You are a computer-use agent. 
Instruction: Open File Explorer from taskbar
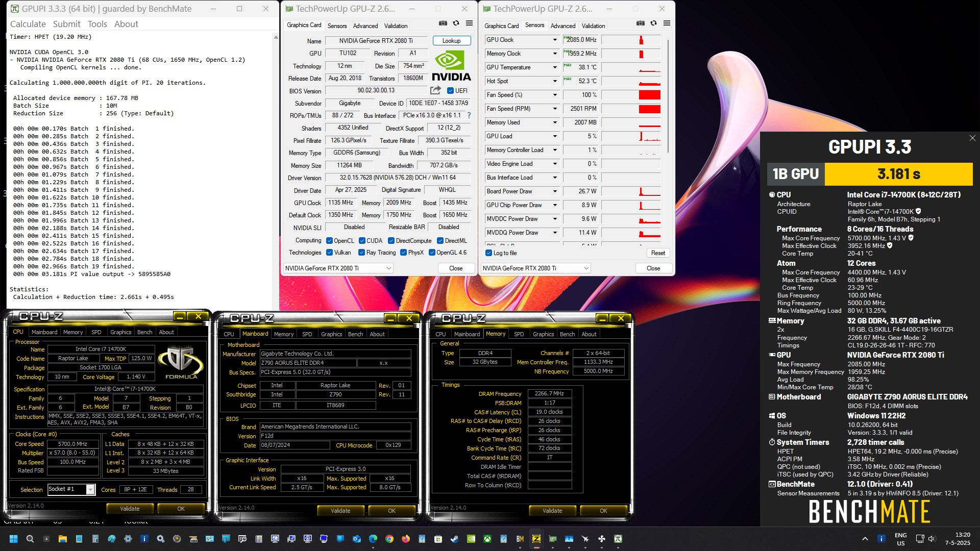pos(63,539)
